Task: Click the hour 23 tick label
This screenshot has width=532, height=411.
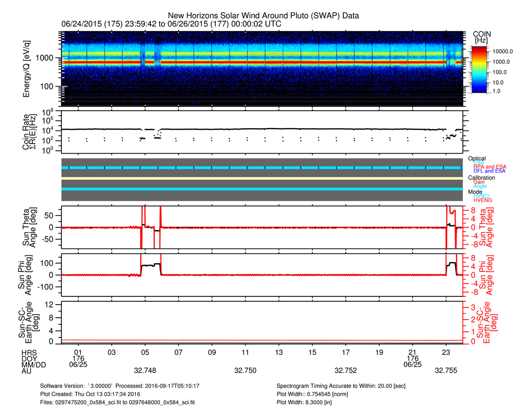Action: 446,352
